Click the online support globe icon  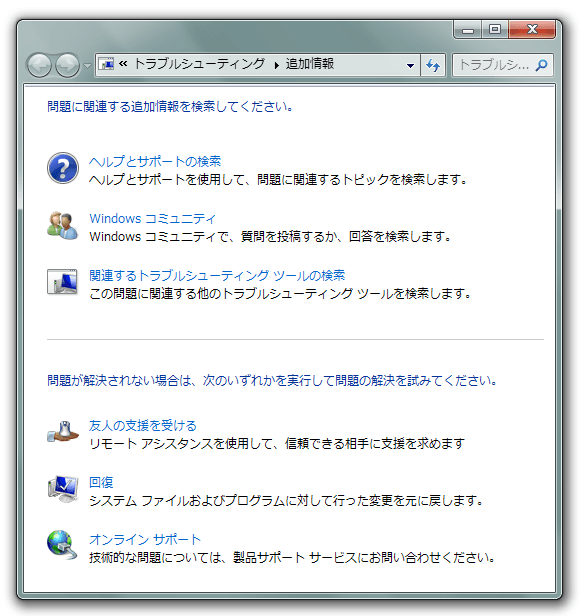pyautogui.click(x=62, y=544)
